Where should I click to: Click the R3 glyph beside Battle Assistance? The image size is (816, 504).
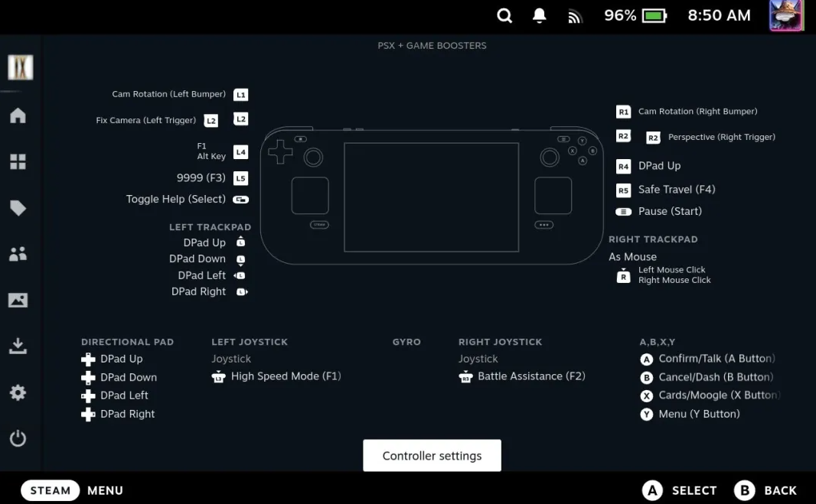(465, 376)
